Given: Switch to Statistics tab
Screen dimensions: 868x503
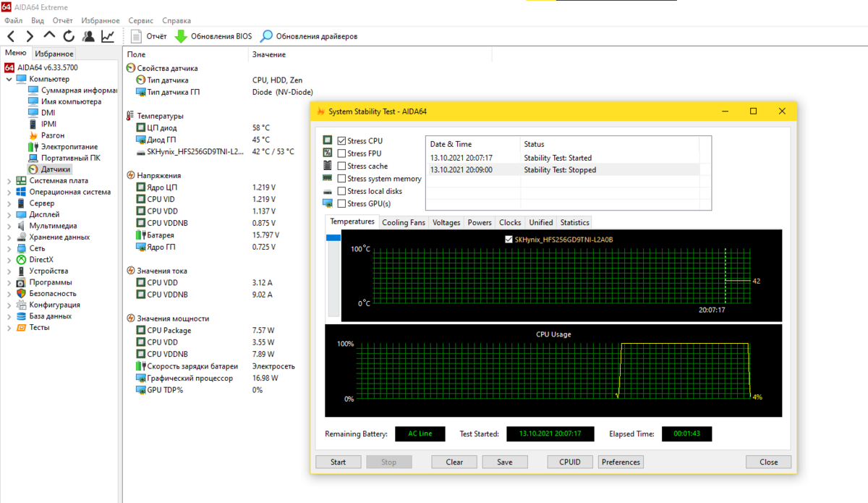Looking at the screenshot, I should coord(575,222).
